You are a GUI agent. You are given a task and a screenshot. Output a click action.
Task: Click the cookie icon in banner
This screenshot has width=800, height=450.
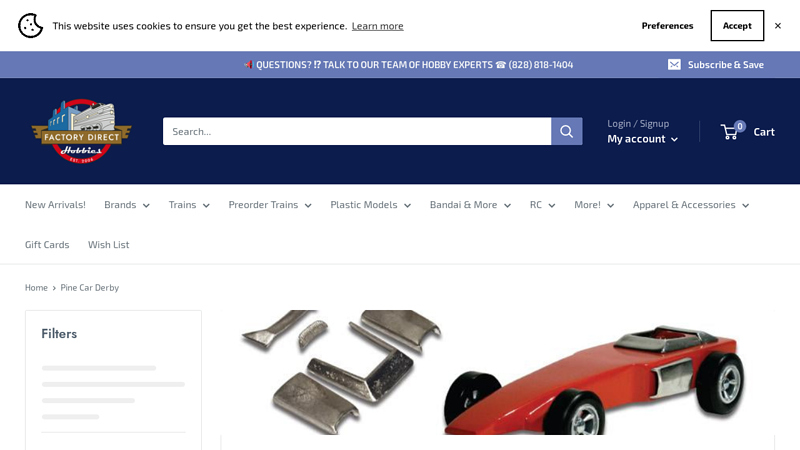pos(31,26)
